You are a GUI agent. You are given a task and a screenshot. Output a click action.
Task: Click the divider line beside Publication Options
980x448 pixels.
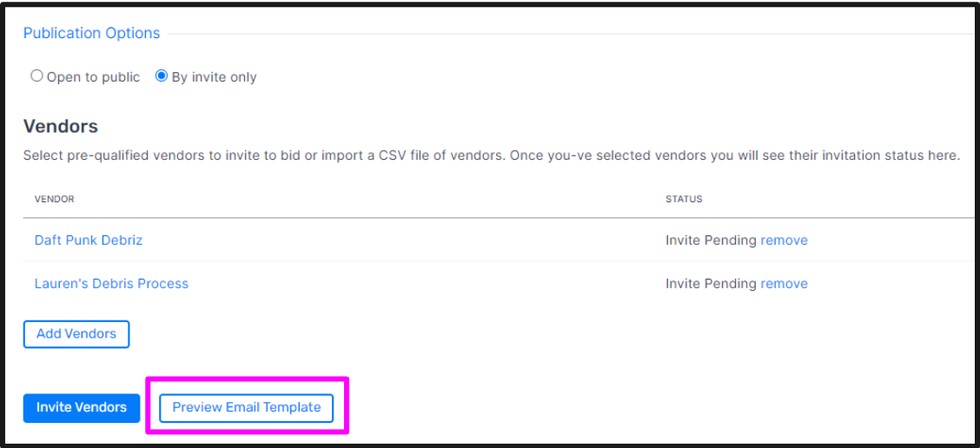(x=571, y=34)
